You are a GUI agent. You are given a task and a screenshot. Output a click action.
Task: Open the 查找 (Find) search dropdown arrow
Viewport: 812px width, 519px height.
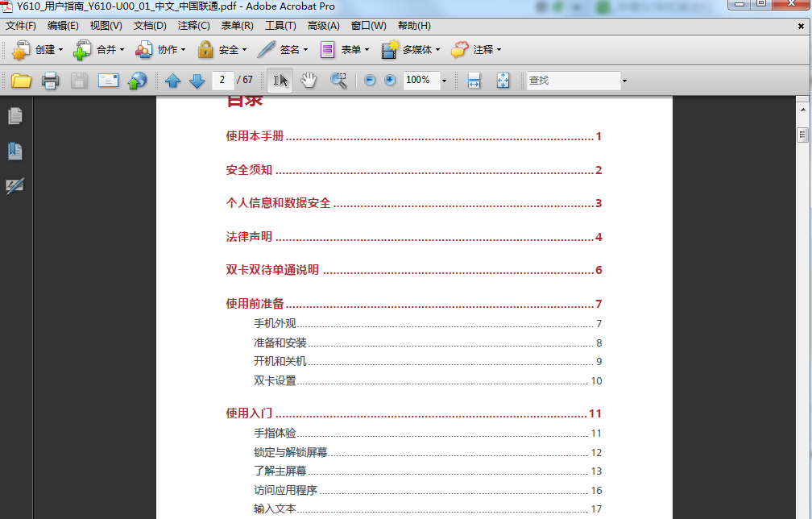click(x=623, y=80)
